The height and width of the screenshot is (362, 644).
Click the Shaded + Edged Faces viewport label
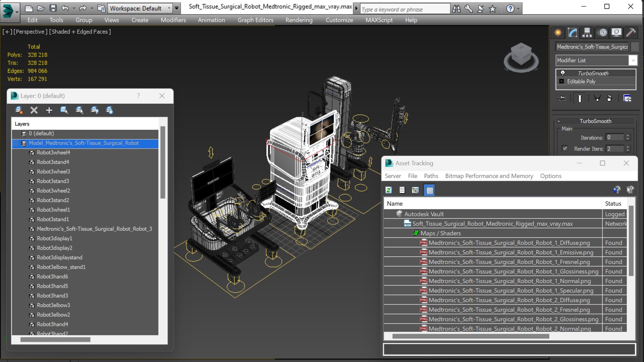point(80,32)
